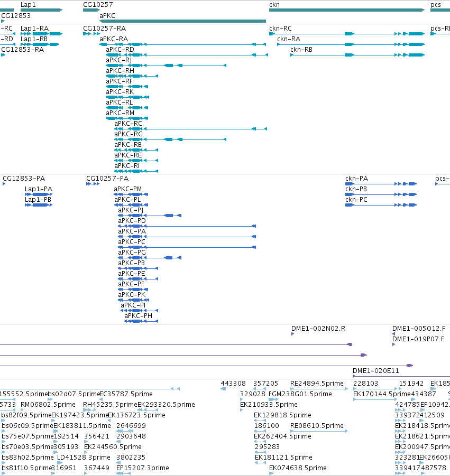The height and width of the screenshot is (476, 450).
Task: Open the Lap1-PB protein label
Action: point(38,200)
